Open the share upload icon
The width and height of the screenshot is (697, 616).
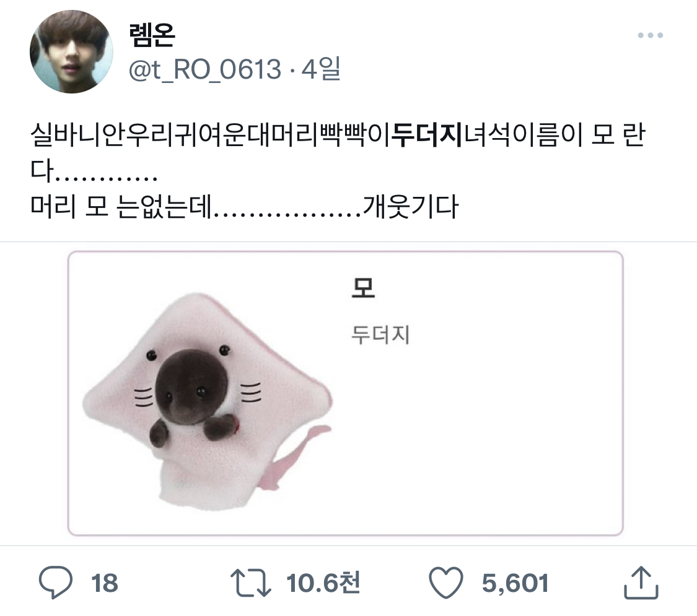point(641,582)
